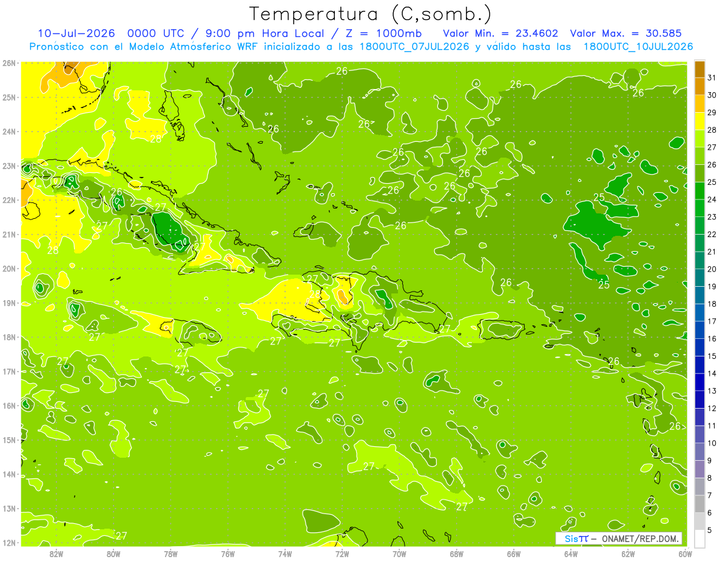Screen dimensions: 728x562
Task: Click the longitude axis label "62W"
Action: click(628, 554)
